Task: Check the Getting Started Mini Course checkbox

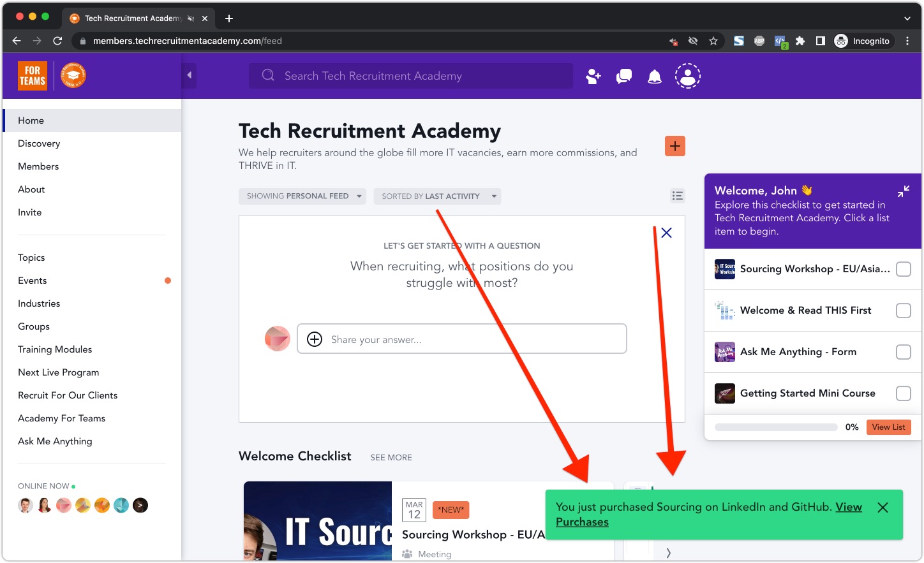Action: pos(904,393)
